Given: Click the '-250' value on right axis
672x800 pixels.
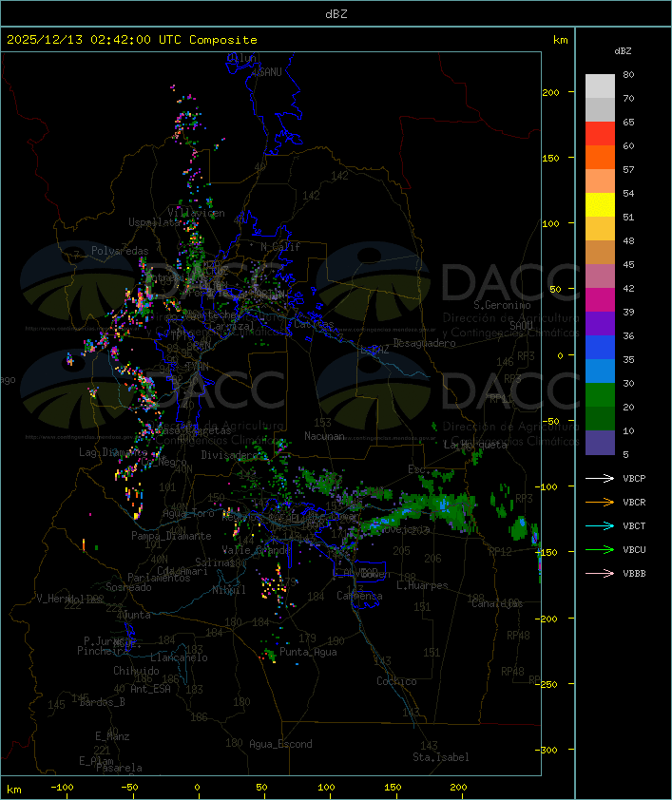Looking at the screenshot, I should pos(548,684).
